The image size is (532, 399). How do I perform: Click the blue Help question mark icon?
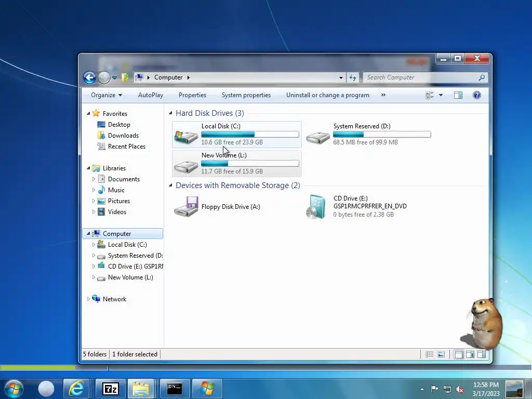click(x=477, y=95)
